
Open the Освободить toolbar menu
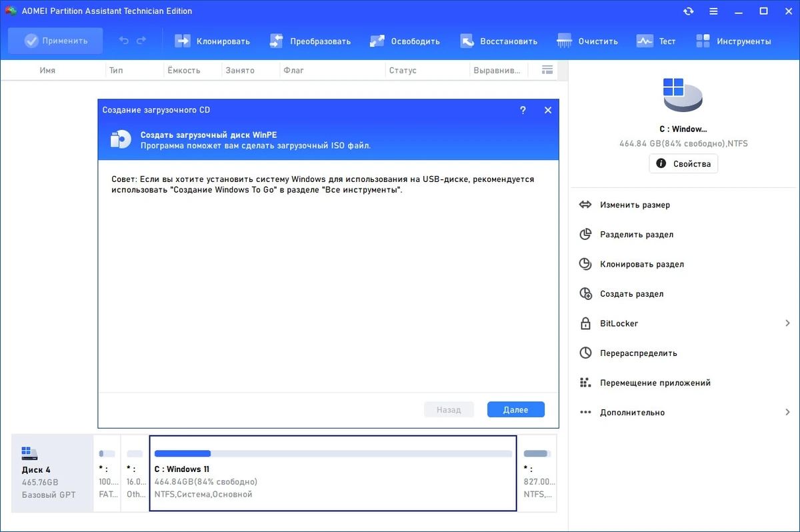[x=405, y=41]
